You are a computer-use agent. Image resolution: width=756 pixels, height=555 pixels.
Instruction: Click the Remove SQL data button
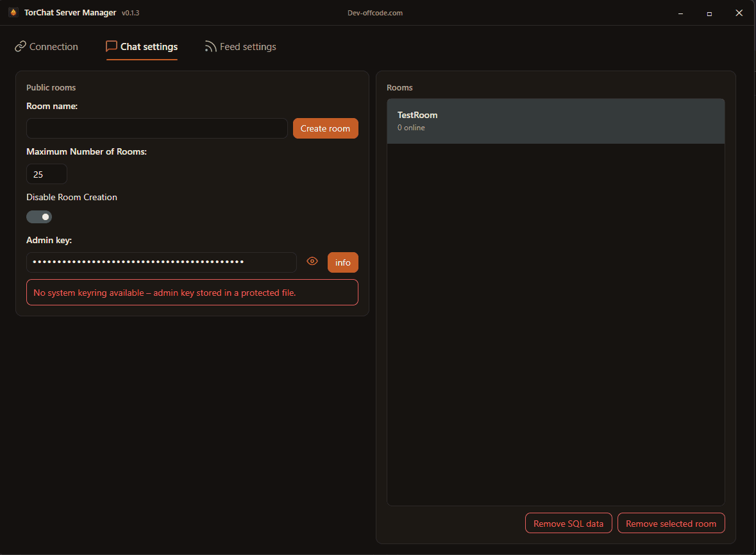[569, 524]
